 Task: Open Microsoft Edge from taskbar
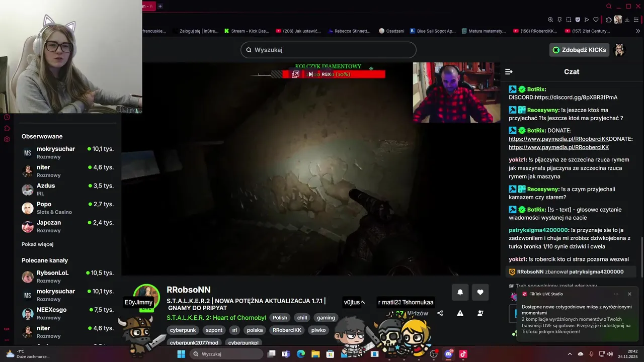(300, 354)
